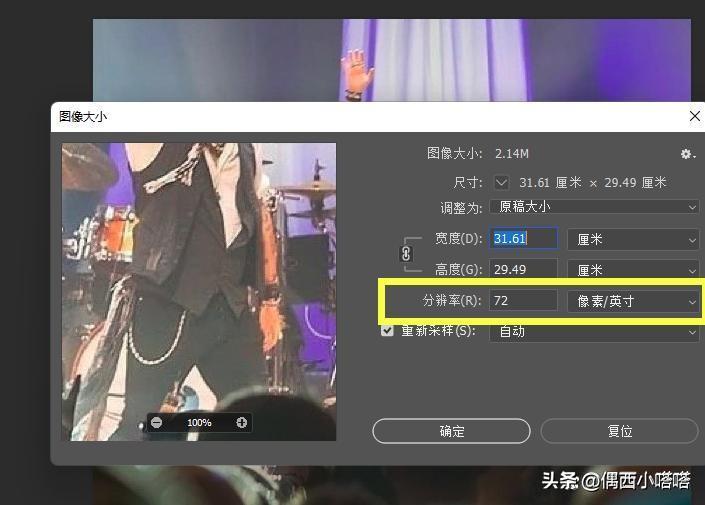
Task: Open the gear settings menu in Image Size dialog
Action: point(687,154)
